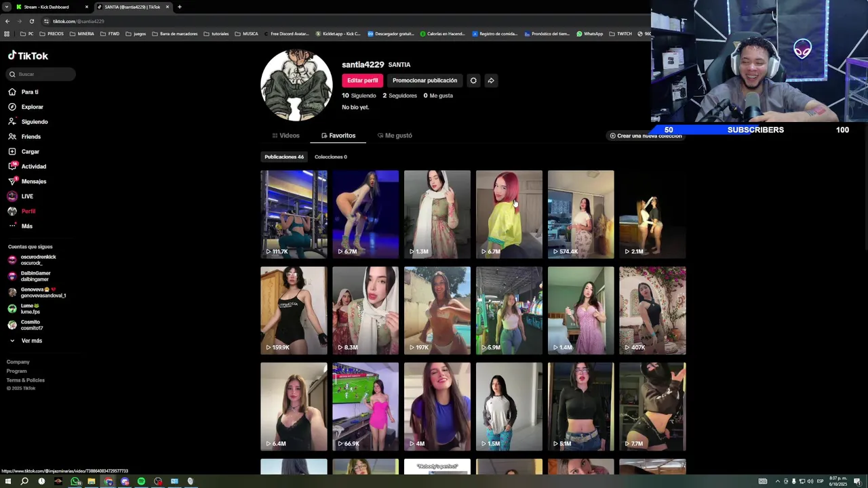Open the MINERIA bookmark folder

point(82,33)
